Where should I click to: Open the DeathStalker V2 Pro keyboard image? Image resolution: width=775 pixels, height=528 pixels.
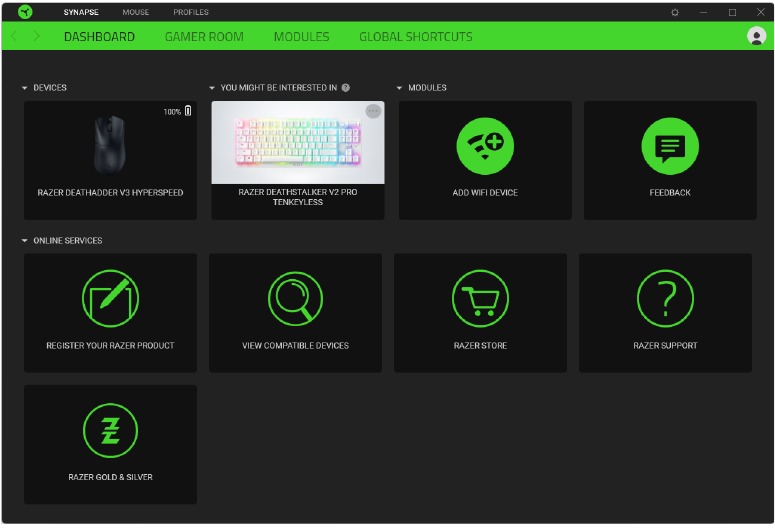click(298, 142)
